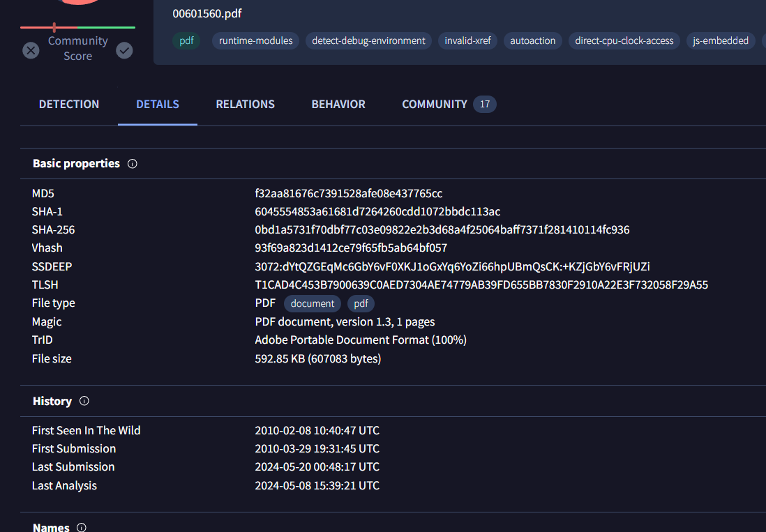
Task: Click the detect-debug-environment tag
Action: [368, 40]
